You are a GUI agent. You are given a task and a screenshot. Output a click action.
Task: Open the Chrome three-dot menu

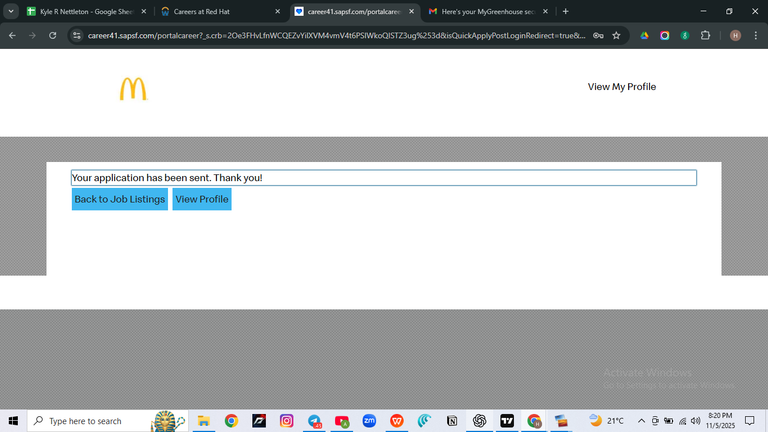(x=756, y=35)
